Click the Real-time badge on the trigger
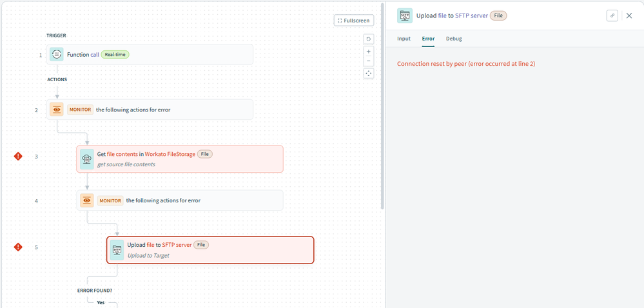The width and height of the screenshot is (644, 308). point(115,54)
